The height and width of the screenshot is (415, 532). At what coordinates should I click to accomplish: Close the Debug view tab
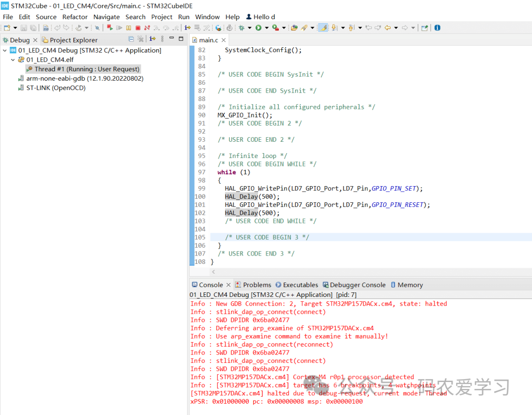tap(35, 40)
